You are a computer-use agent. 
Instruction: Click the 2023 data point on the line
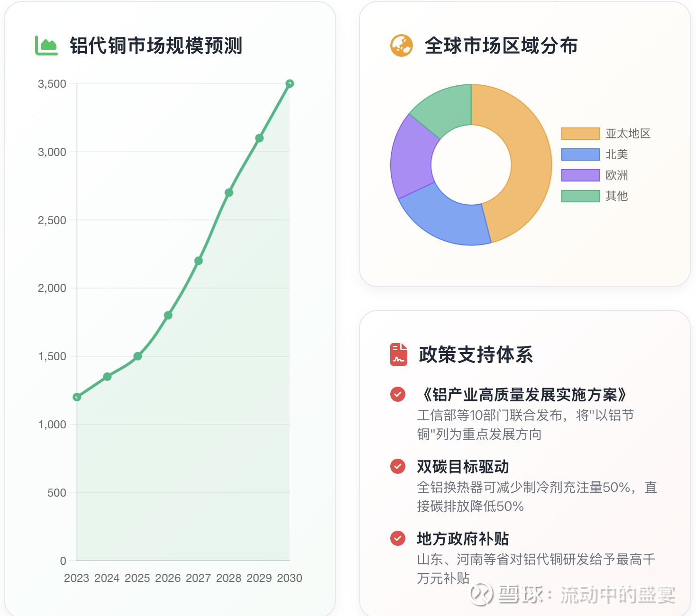pos(77,397)
